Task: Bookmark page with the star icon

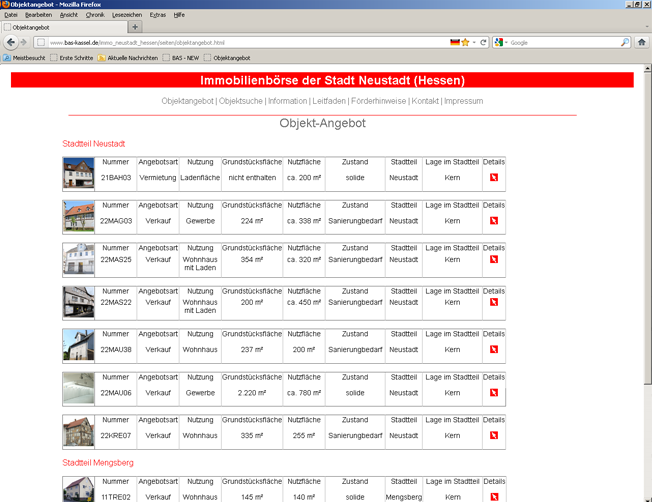Action: (466, 43)
